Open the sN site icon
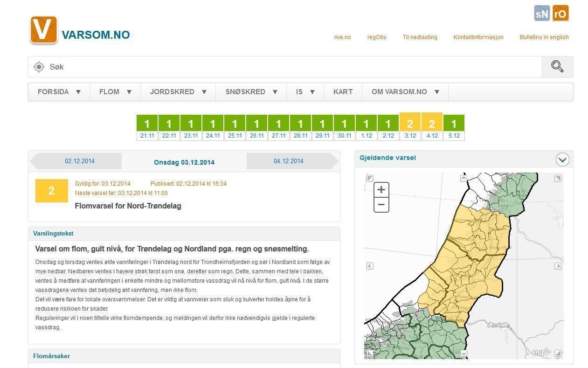 tap(542, 14)
